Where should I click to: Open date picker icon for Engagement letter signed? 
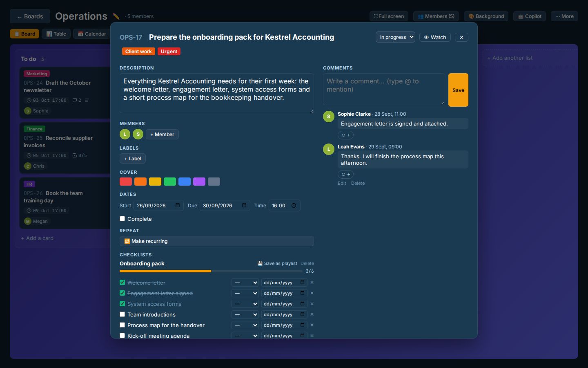pyautogui.click(x=303, y=293)
